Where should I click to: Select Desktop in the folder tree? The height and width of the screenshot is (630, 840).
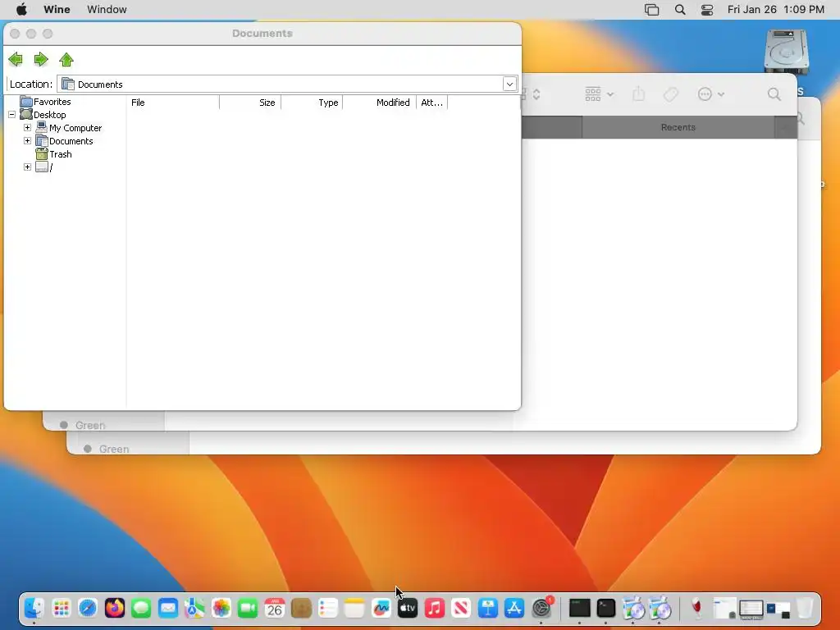point(49,115)
